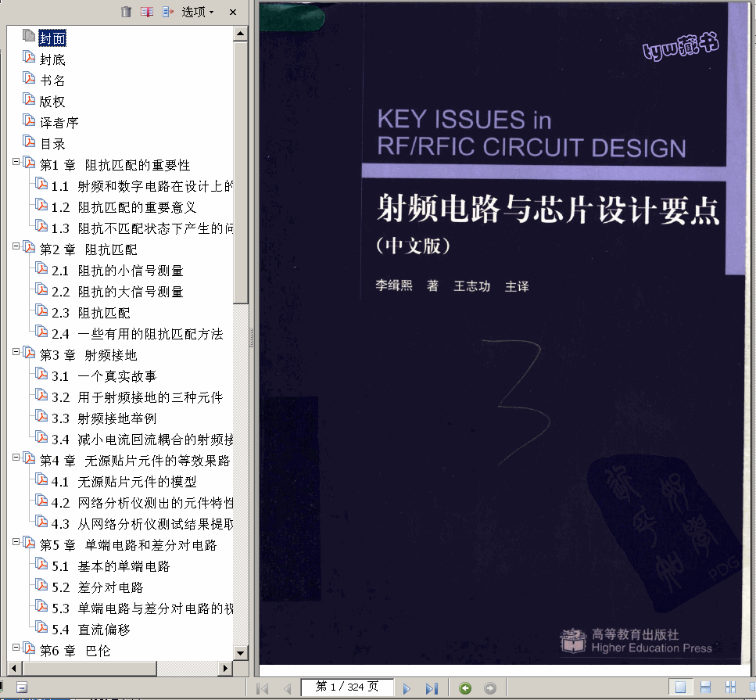Jump to the last page
The width and height of the screenshot is (756, 700).
coord(432,688)
